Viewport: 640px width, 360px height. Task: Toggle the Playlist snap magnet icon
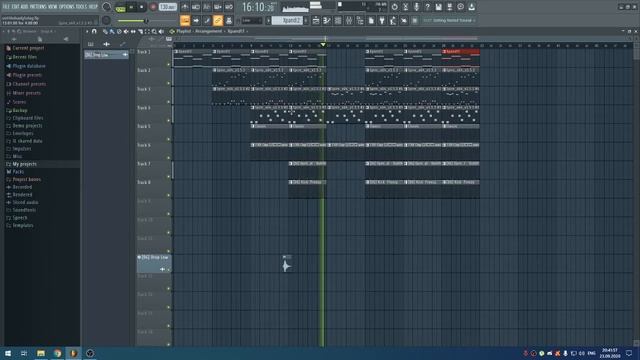[x=94, y=31]
